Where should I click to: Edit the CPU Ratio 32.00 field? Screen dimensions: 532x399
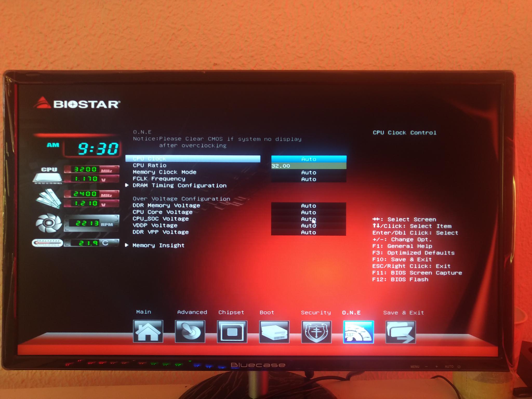(x=309, y=166)
